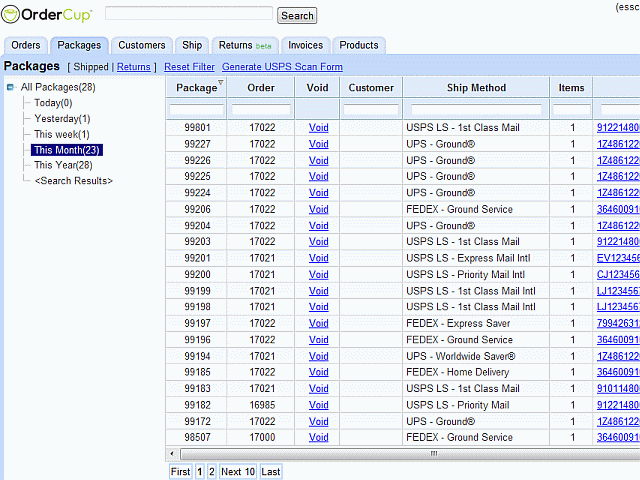640x480 pixels.
Task: Jump to the Last page
Action: click(271, 472)
